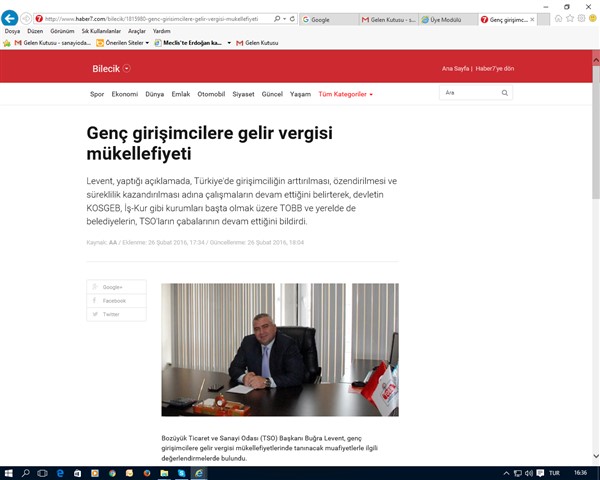Open the Windows Start menu
The height and width of the screenshot is (480, 600).
tap(8, 473)
